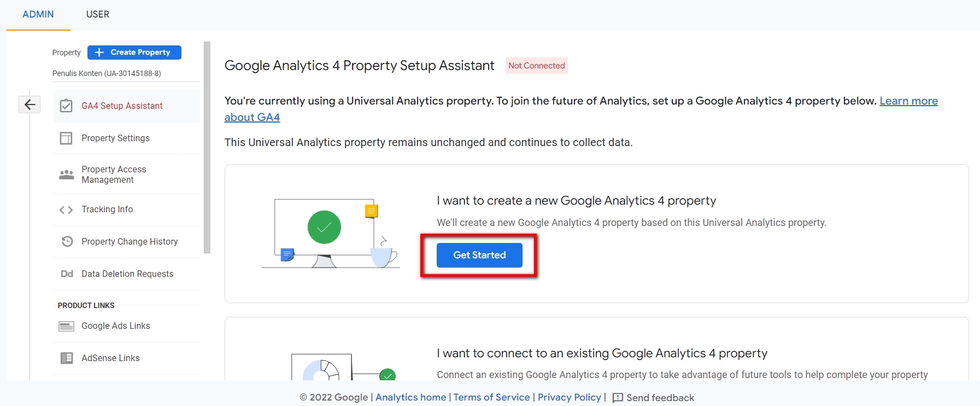Open Property Settings in sidebar
Image resolution: width=980 pixels, height=406 pixels.
pos(127,138)
